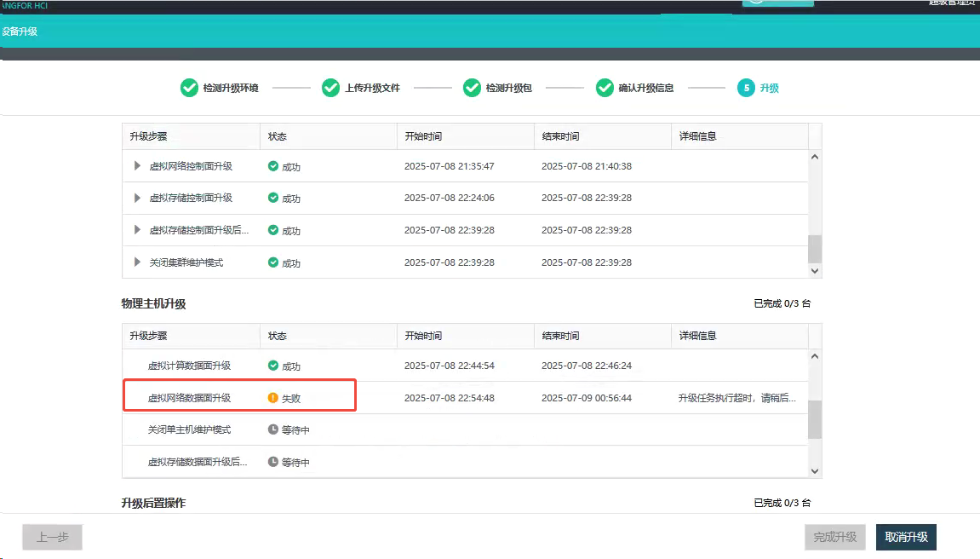Click the 完成升级 button

pos(835,538)
